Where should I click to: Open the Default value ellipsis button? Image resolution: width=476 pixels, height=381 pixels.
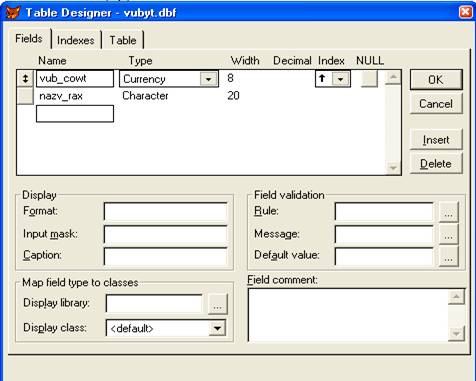click(448, 256)
